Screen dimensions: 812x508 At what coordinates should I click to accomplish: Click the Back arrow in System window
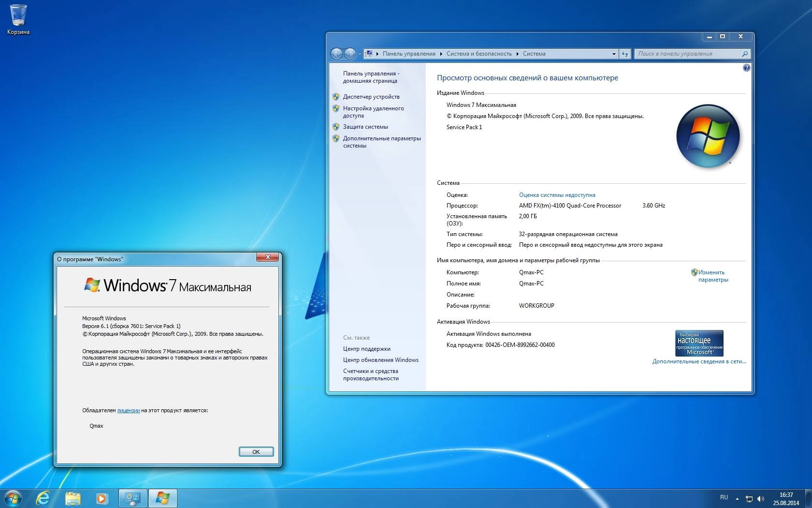pyautogui.click(x=336, y=54)
